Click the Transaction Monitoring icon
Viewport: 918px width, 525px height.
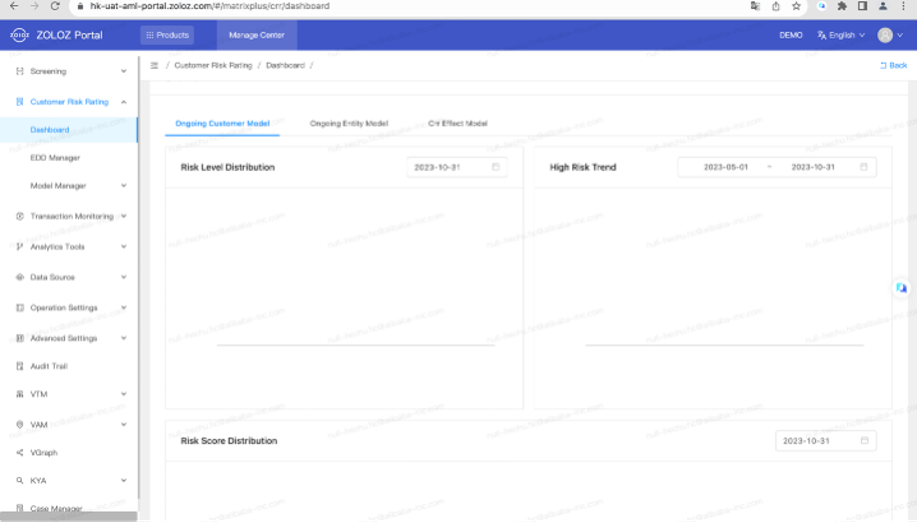pos(20,217)
